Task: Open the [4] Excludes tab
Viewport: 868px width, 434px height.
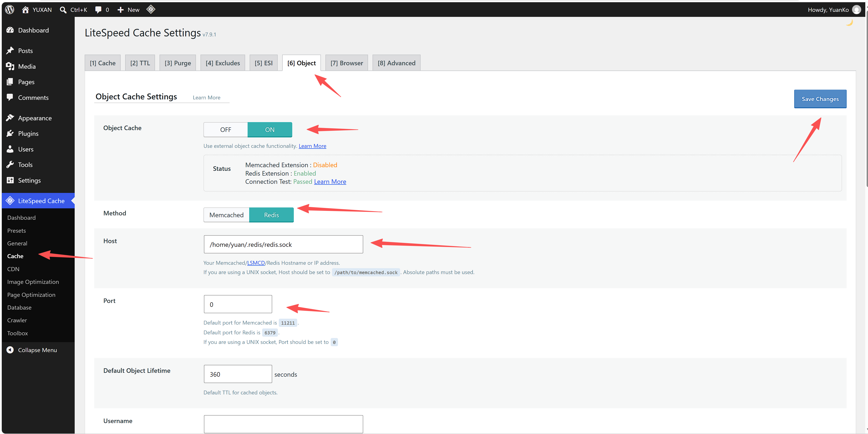Action: click(x=223, y=63)
